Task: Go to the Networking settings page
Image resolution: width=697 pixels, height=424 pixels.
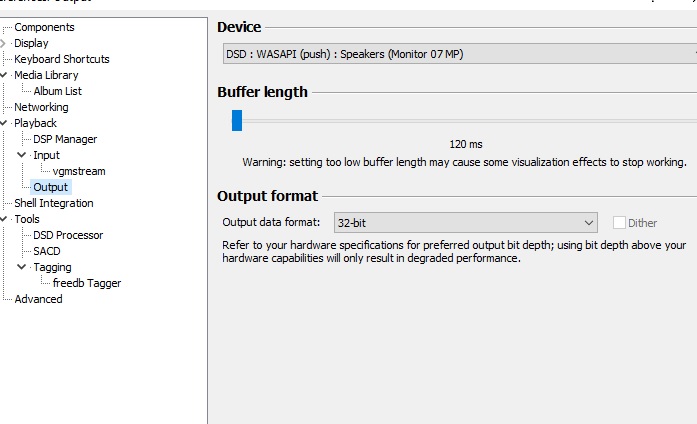Action: click(41, 107)
